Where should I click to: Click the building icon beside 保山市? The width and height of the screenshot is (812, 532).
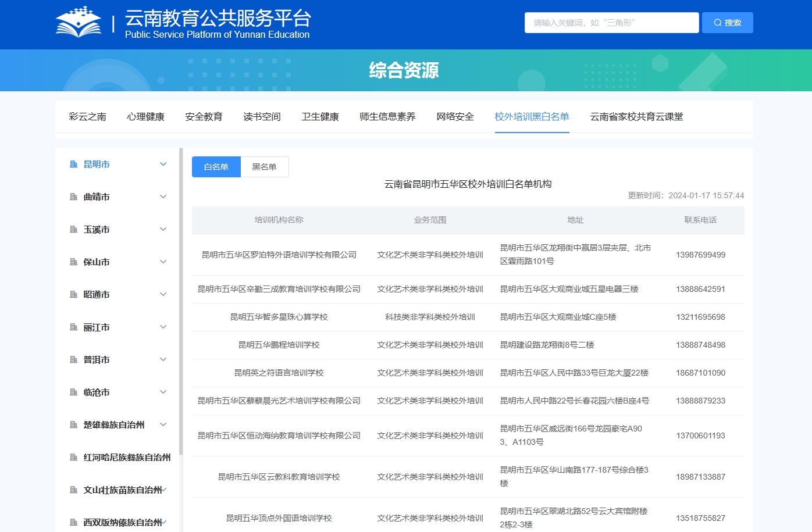pos(74,262)
